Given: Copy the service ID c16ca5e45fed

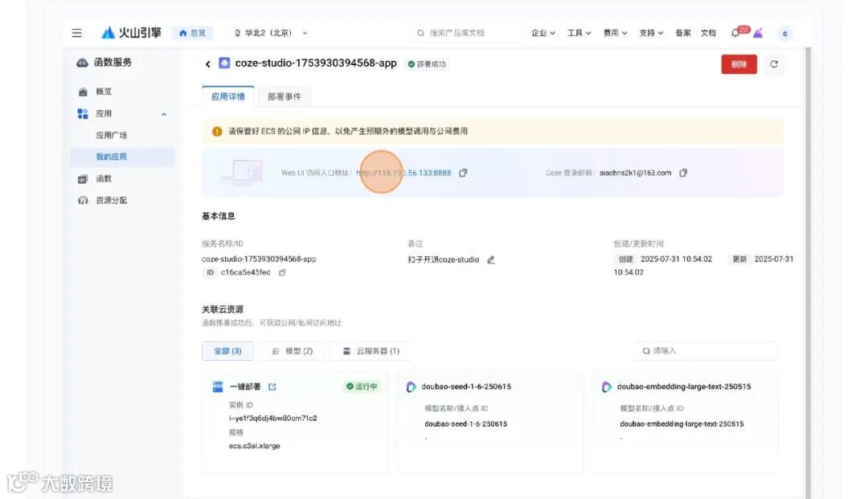Looking at the screenshot, I should coord(282,272).
